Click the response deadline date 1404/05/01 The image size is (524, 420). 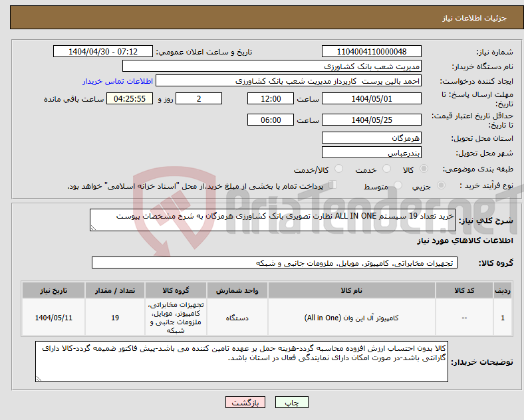(371, 98)
